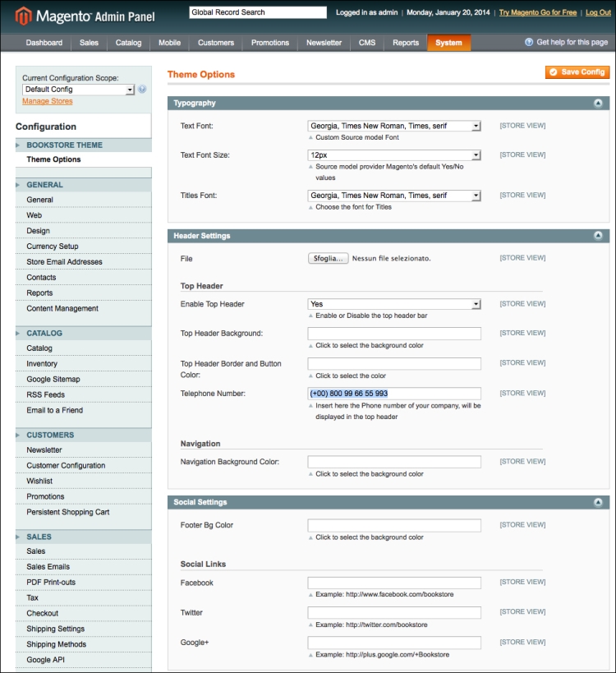
Task: Open the CMS menu
Action: coord(367,43)
